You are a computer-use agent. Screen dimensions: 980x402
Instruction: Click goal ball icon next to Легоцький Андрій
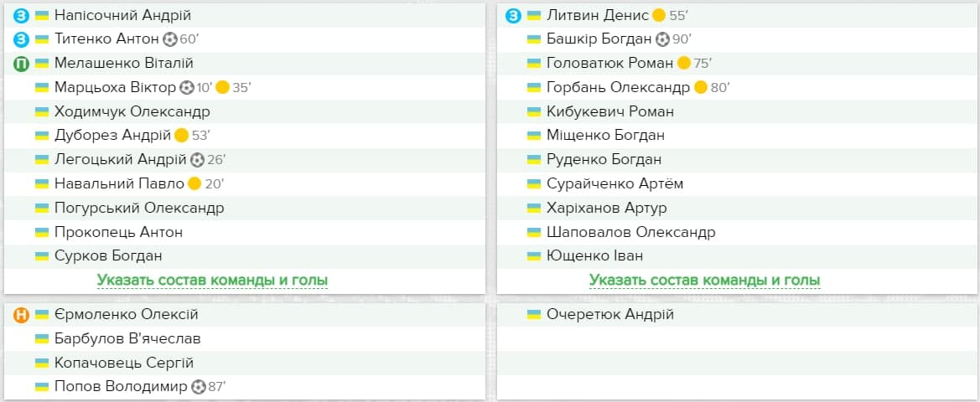[198, 160]
